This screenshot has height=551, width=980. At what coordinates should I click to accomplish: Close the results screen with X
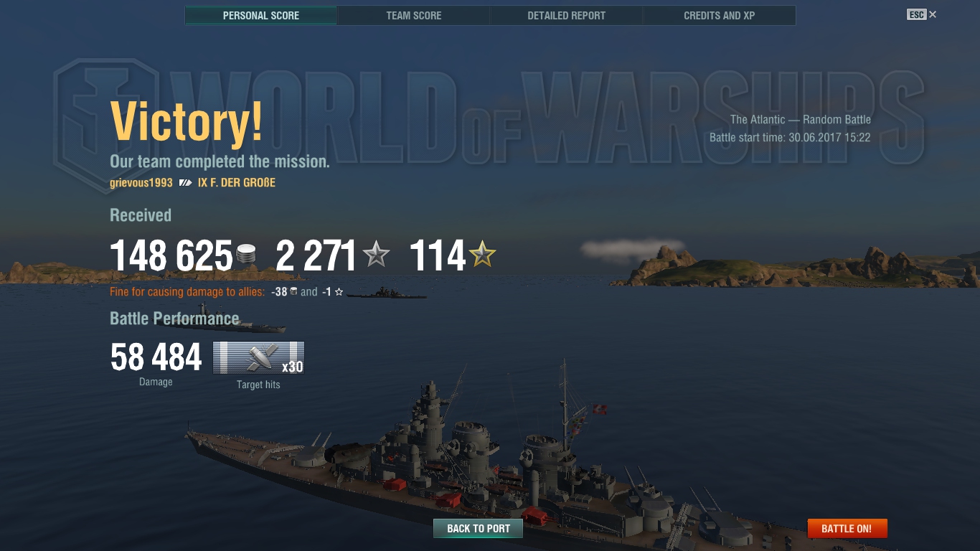point(933,14)
